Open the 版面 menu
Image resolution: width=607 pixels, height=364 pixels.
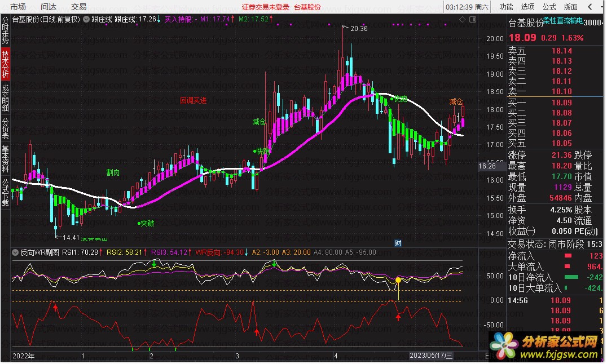[570, 7]
